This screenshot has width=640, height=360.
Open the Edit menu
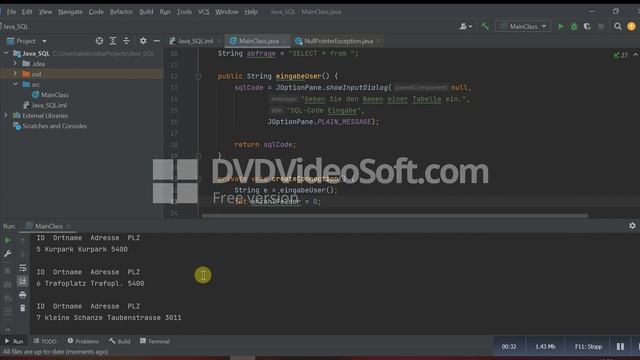point(27,12)
